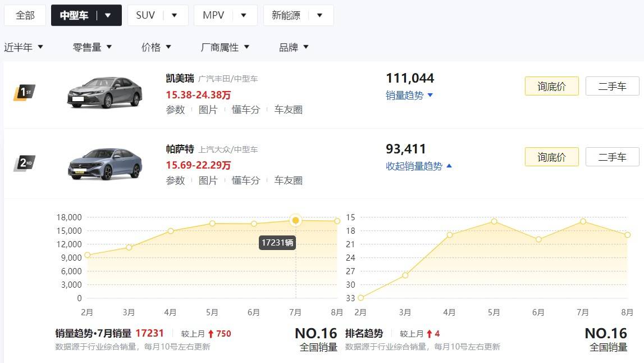Open the 近半年 time range filter

(24, 47)
